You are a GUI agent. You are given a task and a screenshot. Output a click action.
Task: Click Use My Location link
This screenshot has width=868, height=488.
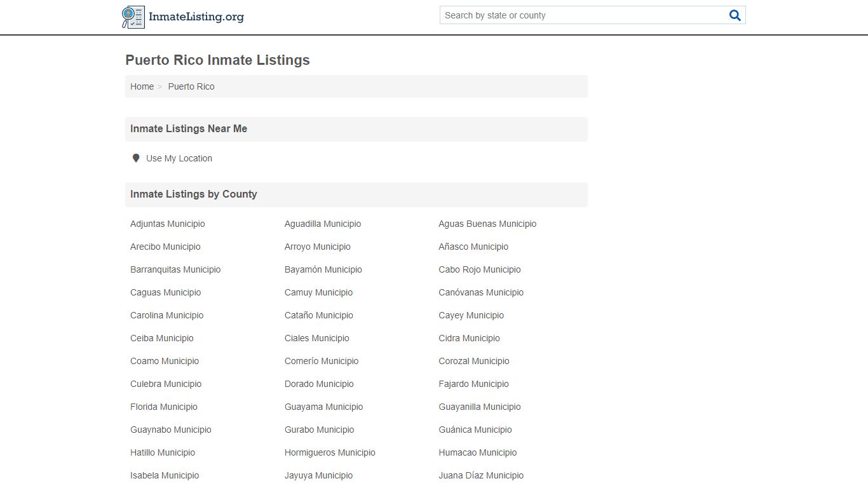(x=179, y=158)
